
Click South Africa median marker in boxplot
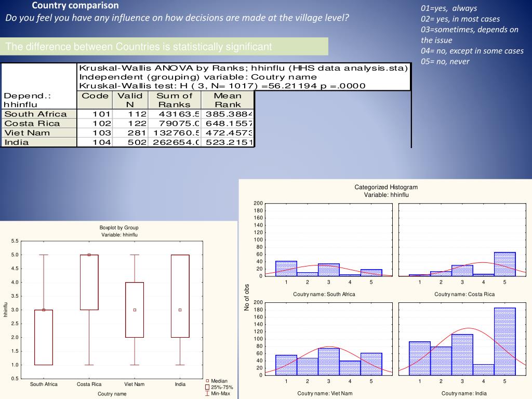tap(44, 310)
